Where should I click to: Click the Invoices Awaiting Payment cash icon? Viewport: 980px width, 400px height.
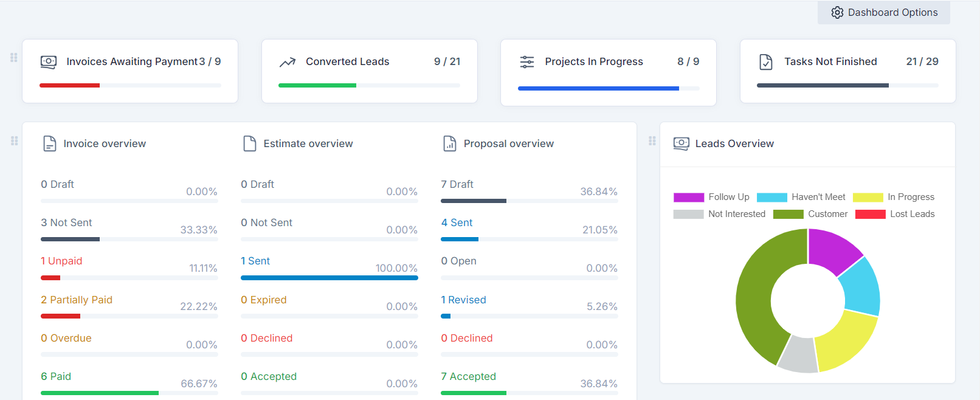49,62
